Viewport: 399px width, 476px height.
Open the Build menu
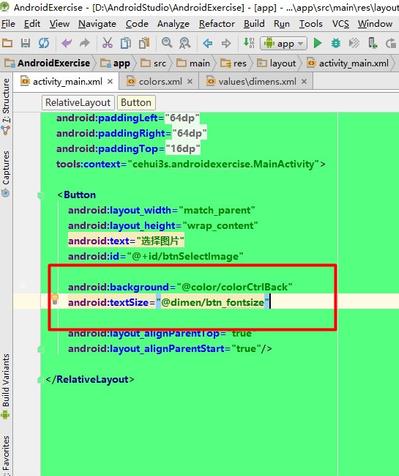pos(254,24)
